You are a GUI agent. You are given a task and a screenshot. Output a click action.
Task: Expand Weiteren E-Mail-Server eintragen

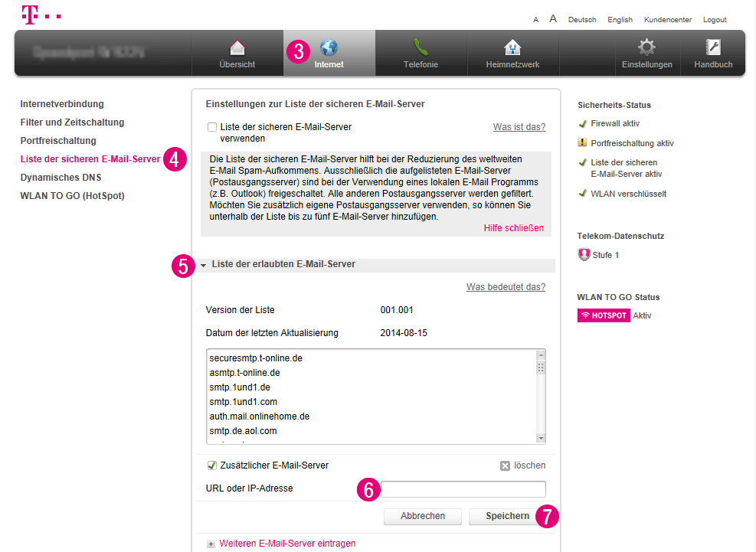[211, 544]
